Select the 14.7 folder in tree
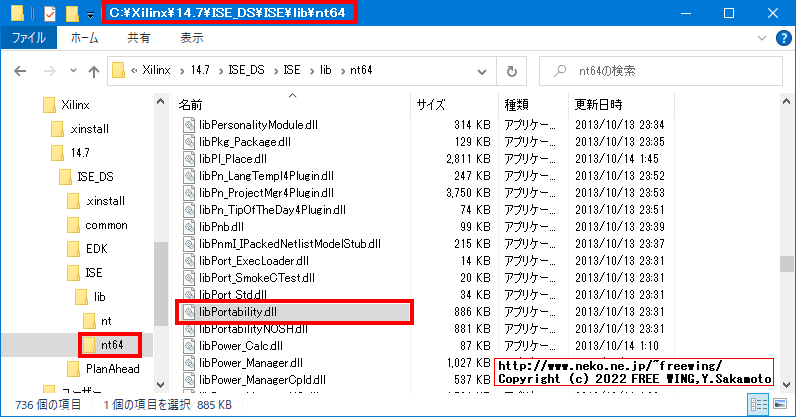This screenshot has width=796, height=417. click(80, 153)
